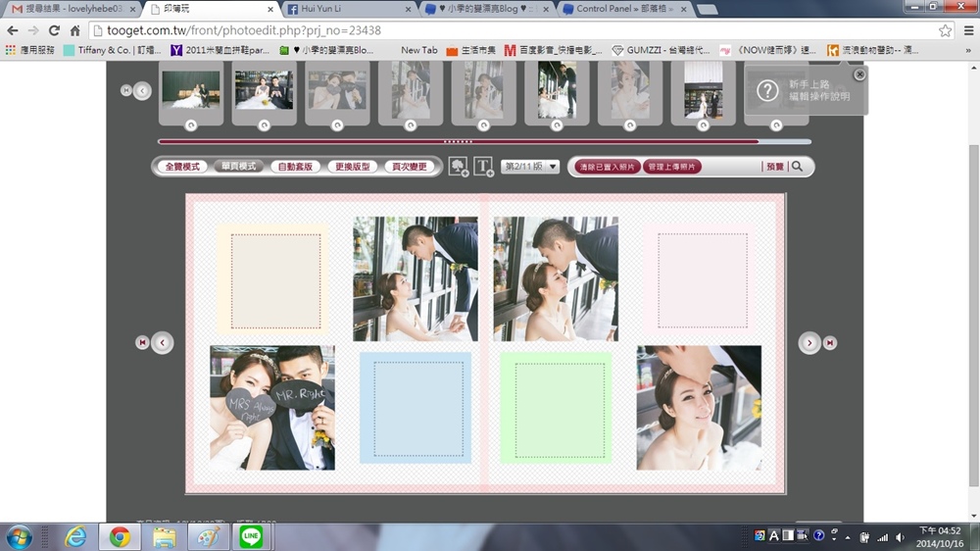Jump to last page spread

[830, 343]
